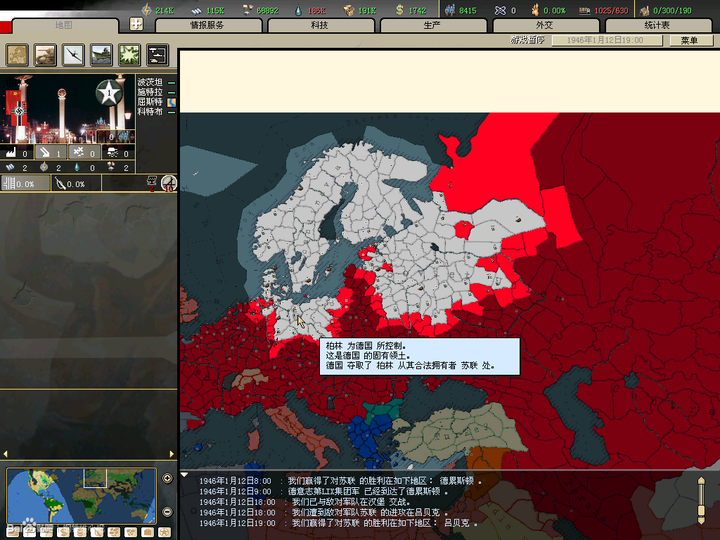Click the anti-aircraft gun icon in province stats

(45, 152)
